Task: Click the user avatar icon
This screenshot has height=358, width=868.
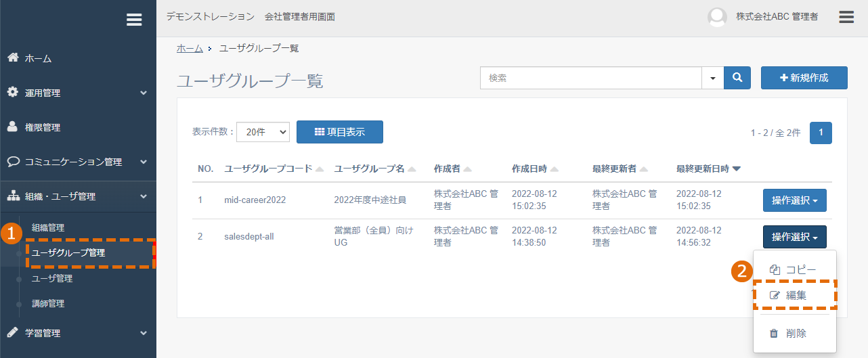Action: [x=717, y=17]
